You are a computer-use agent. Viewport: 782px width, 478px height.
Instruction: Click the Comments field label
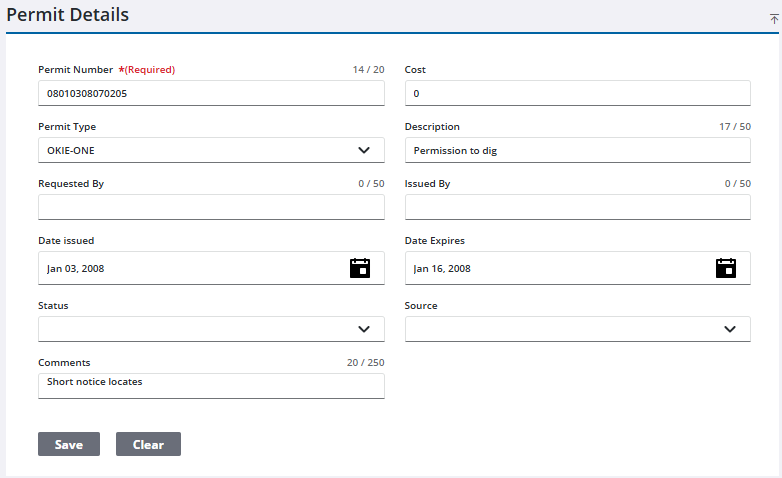[x=64, y=362]
